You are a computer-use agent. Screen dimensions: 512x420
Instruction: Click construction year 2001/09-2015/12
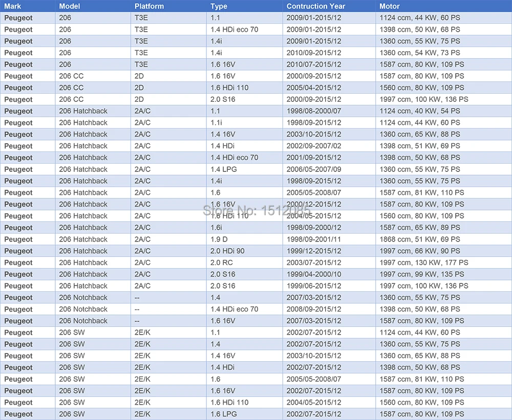click(314, 158)
